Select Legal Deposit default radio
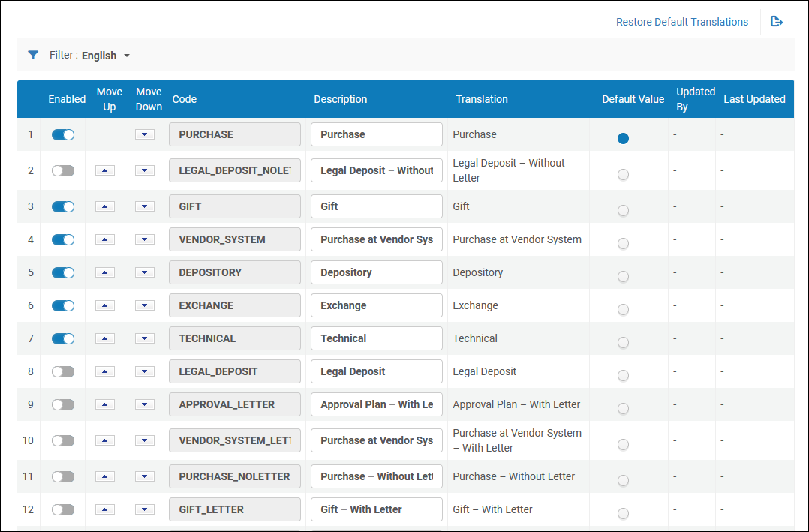 tap(623, 376)
